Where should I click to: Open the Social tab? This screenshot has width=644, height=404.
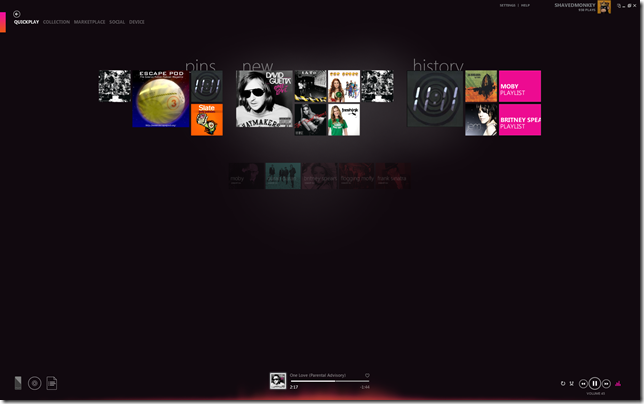coord(117,22)
